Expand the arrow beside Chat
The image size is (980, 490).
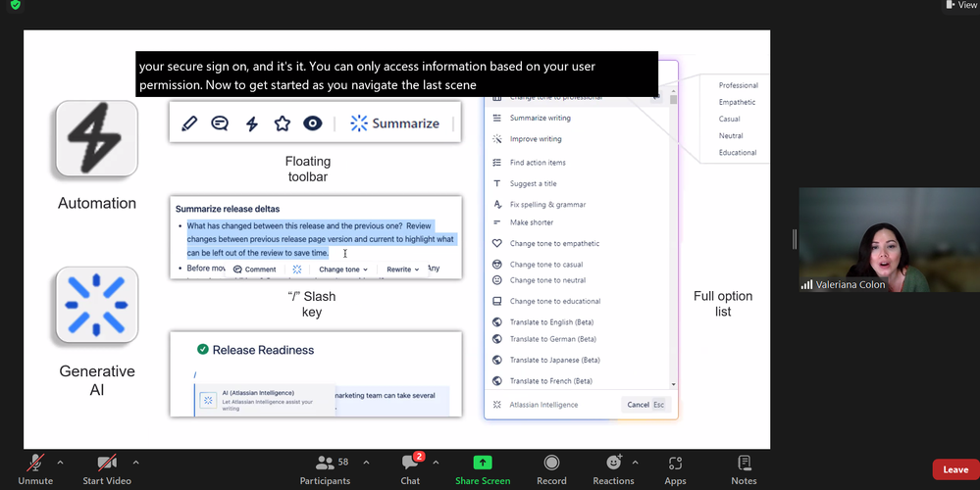coord(436,463)
